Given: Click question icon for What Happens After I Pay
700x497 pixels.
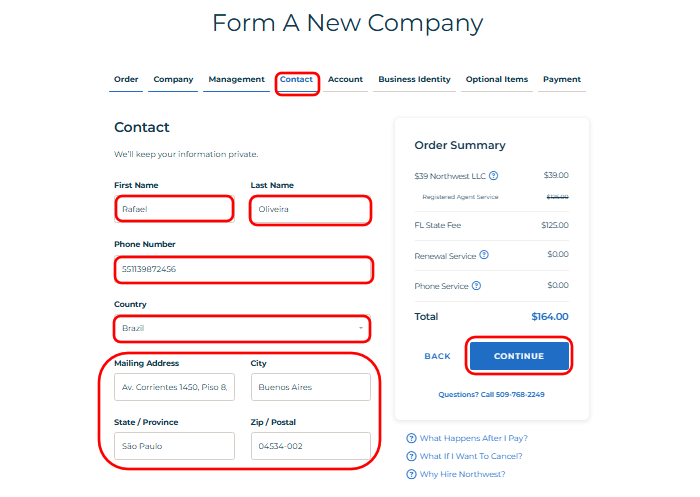Looking at the screenshot, I should (412, 438).
